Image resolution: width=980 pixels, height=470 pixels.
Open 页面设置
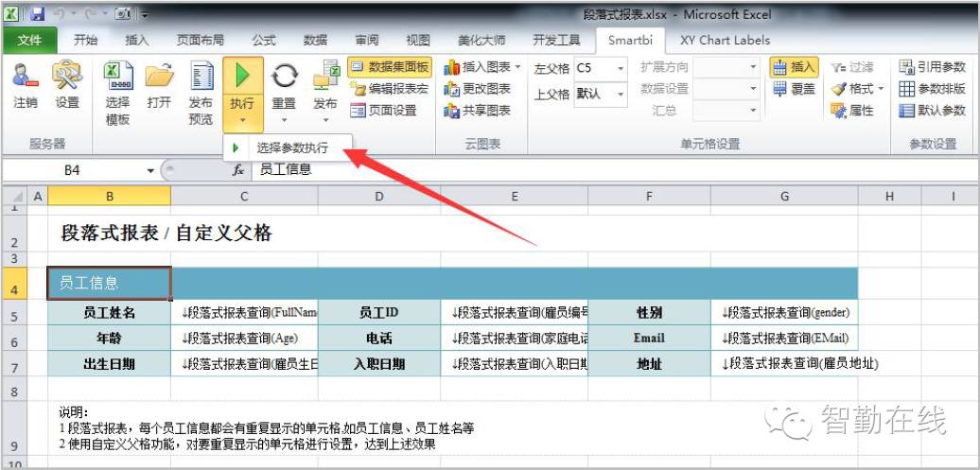(383, 111)
